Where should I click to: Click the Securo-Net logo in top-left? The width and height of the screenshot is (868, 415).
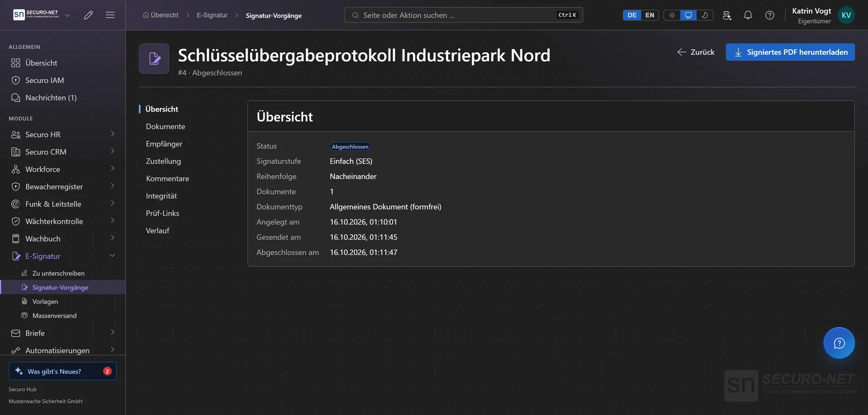pos(36,15)
